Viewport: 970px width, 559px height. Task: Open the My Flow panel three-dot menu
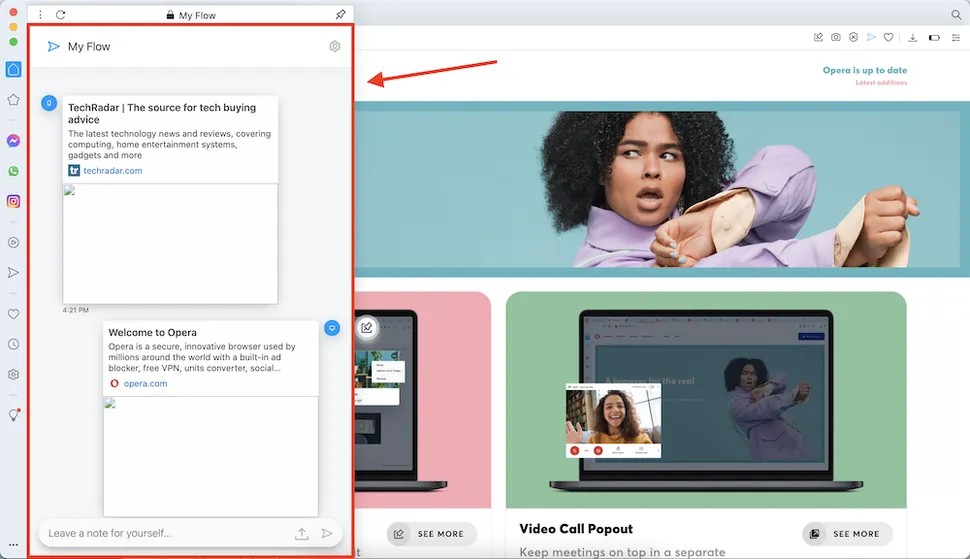point(40,15)
